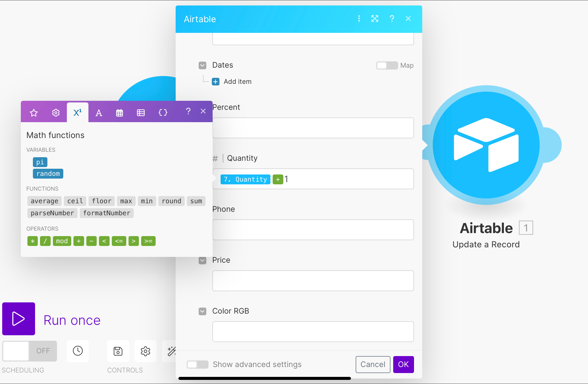This screenshot has height=384, width=588.
Task: Toggle scheduling OFF switch
Action: 30,351
